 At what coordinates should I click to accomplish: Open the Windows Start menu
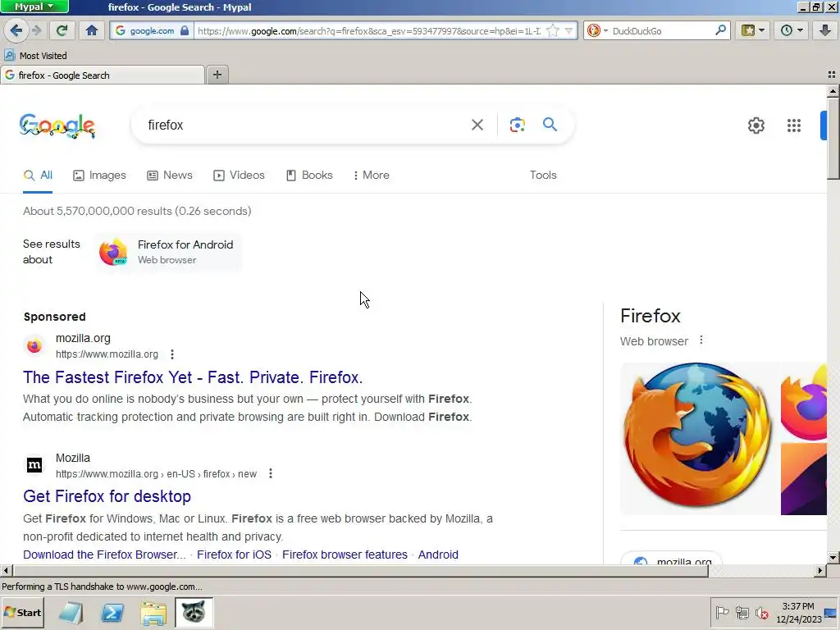pyautogui.click(x=22, y=612)
